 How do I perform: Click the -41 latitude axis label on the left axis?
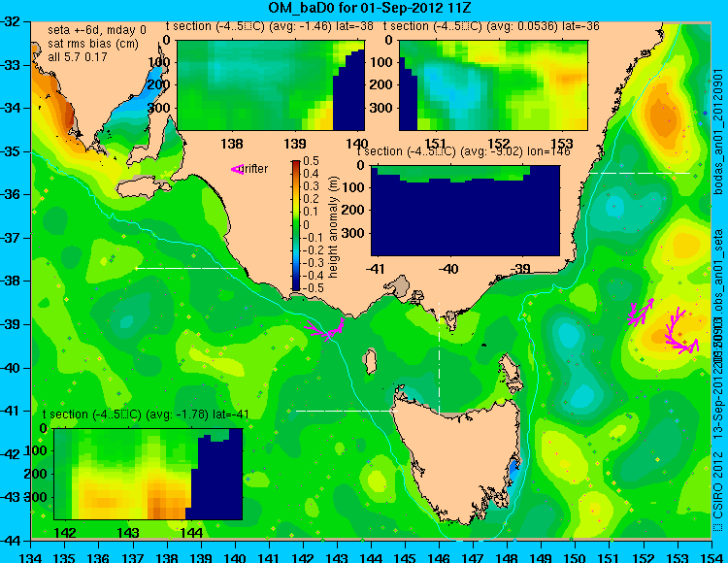[11, 411]
